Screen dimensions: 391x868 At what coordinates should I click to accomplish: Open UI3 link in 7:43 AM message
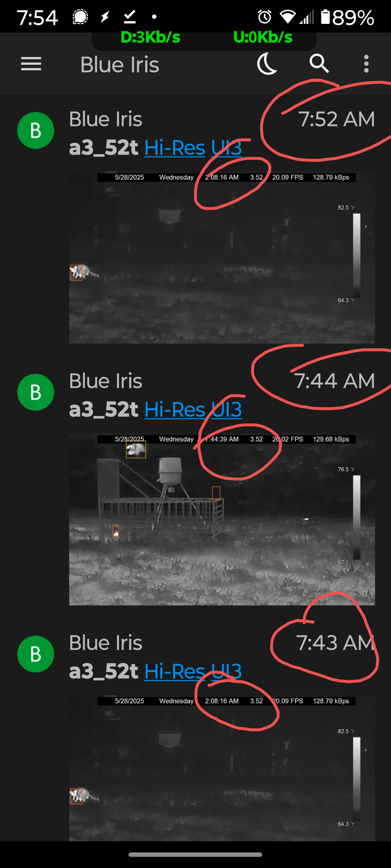(x=227, y=672)
